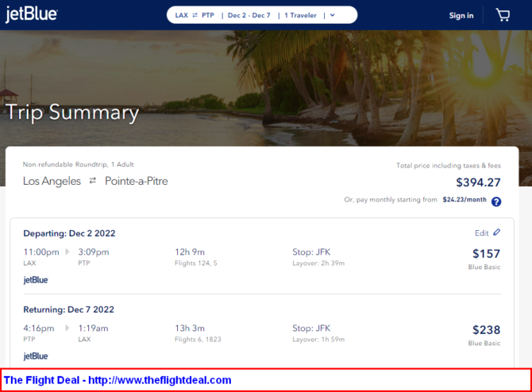Click the 12h 9m duration

click(x=190, y=252)
